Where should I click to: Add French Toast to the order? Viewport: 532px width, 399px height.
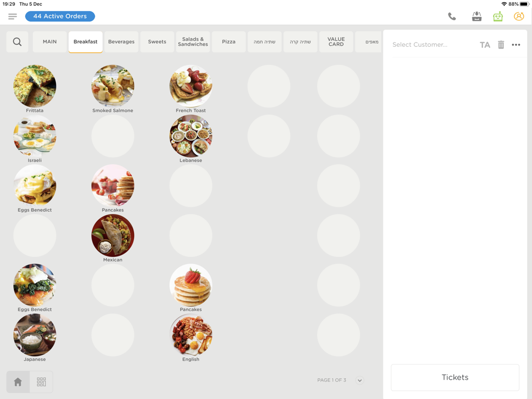(x=190, y=89)
